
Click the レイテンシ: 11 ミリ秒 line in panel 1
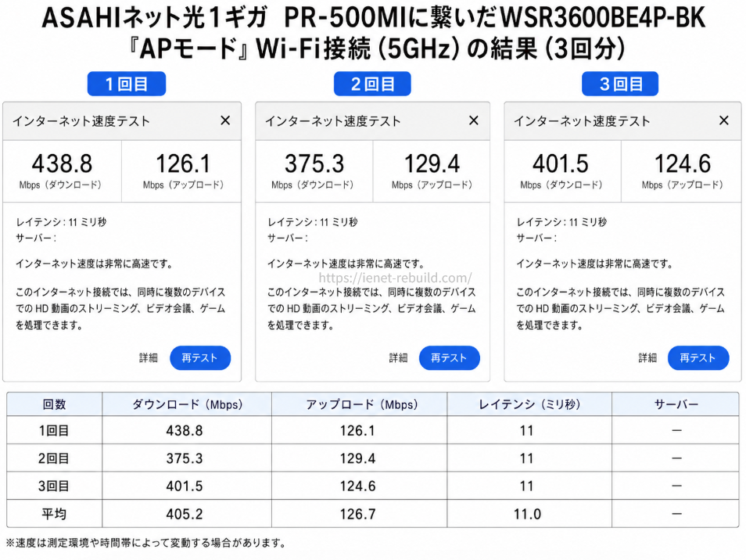[x=61, y=222]
